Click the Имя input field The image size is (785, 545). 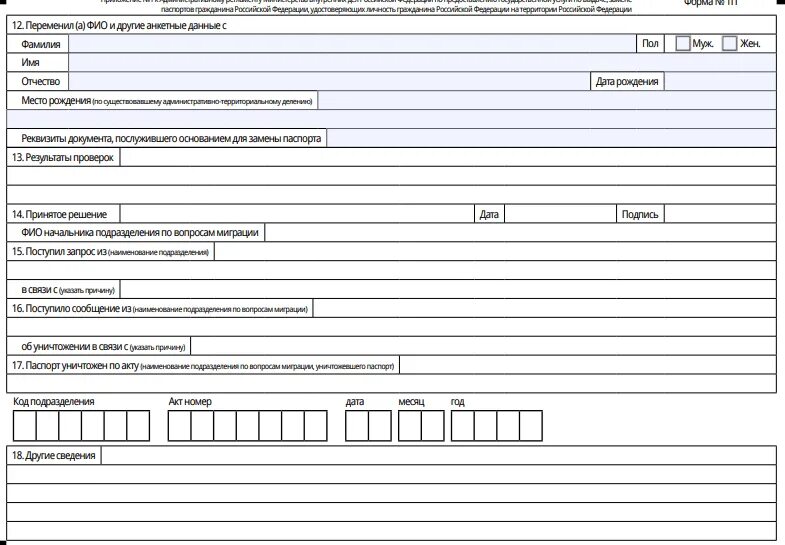click(x=423, y=63)
